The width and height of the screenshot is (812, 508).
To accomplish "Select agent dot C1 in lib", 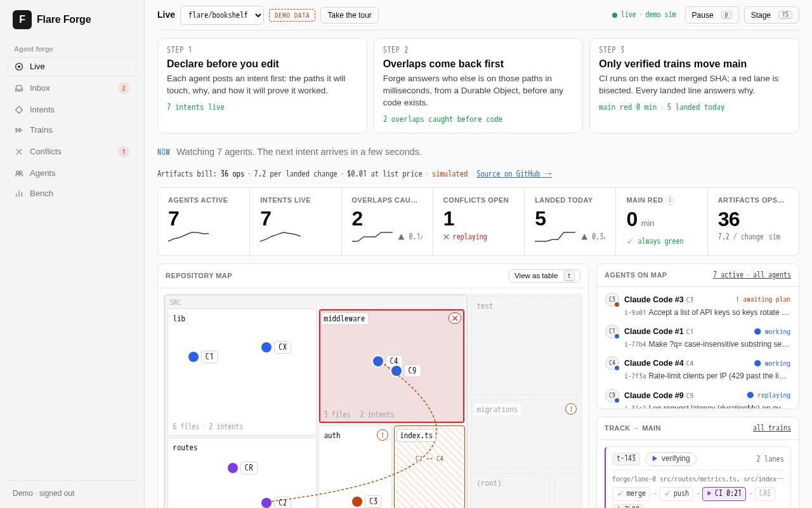I will click(193, 357).
